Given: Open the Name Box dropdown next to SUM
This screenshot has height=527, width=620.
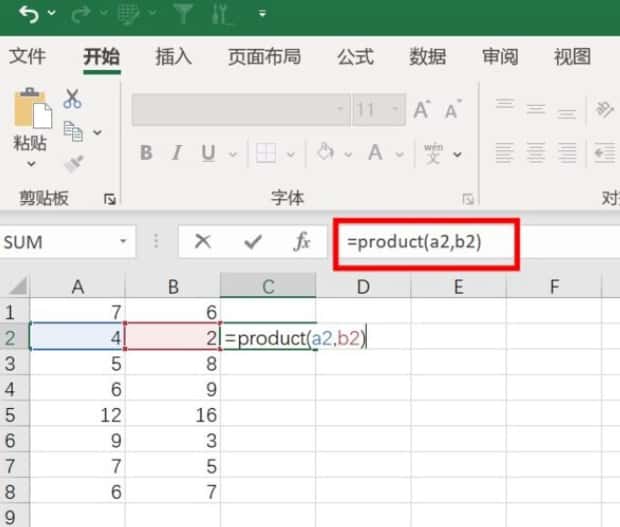Looking at the screenshot, I should click(x=124, y=242).
